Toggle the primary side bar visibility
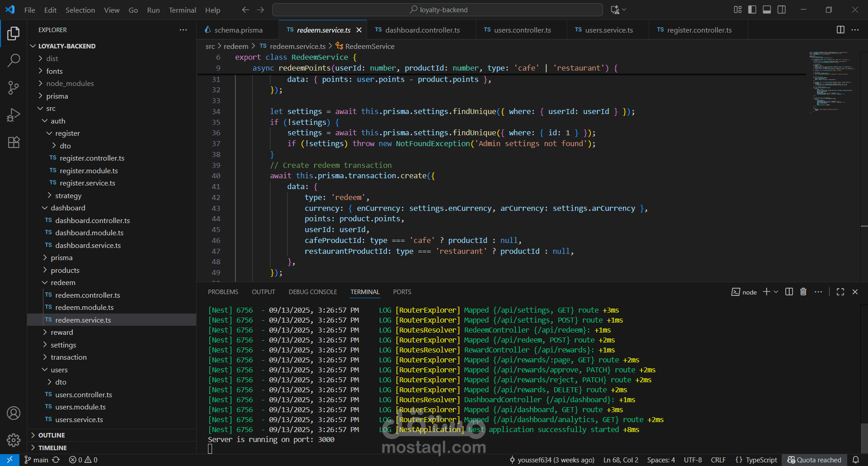 pyautogui.click(x=752, y=10)
